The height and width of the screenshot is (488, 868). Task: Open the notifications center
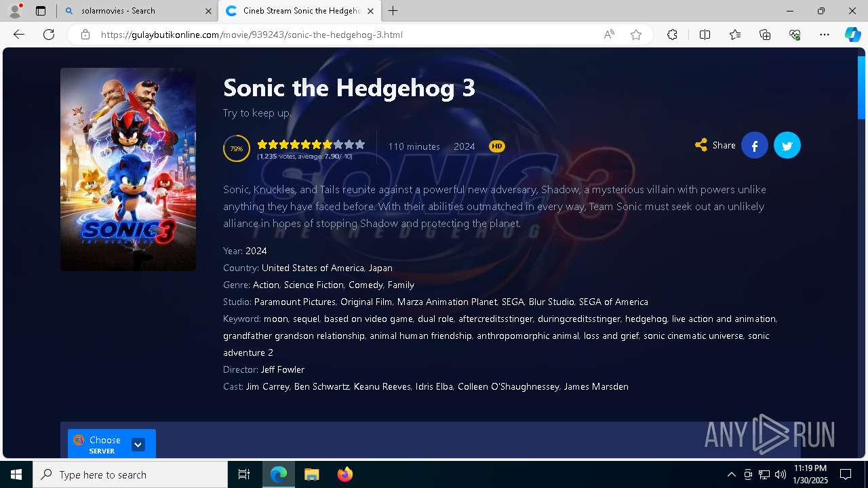(846, 474)
